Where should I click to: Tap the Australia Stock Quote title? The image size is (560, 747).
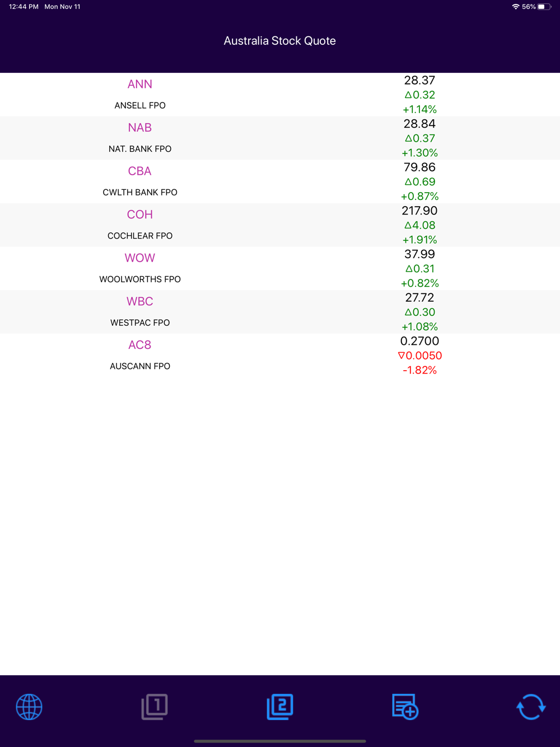[x=280, y=41]
